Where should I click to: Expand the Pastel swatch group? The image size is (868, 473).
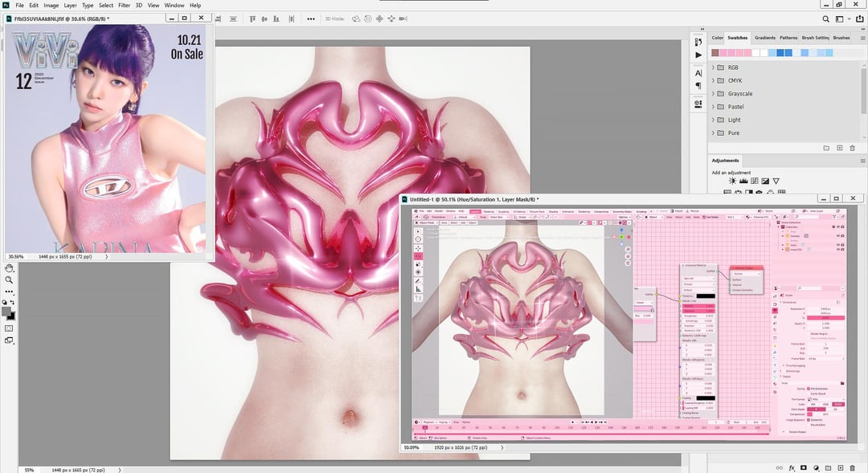pos(714,107)
